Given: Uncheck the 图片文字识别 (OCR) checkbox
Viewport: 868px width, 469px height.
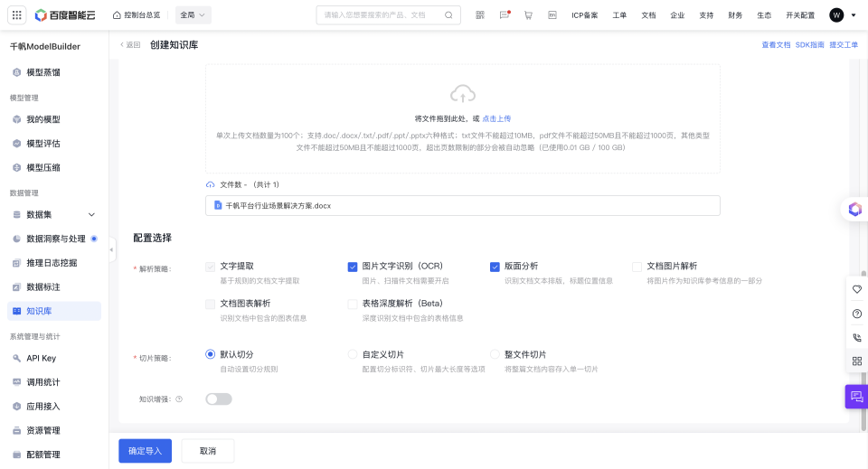Looking at the screenshot, I should (x=353, y=267).
